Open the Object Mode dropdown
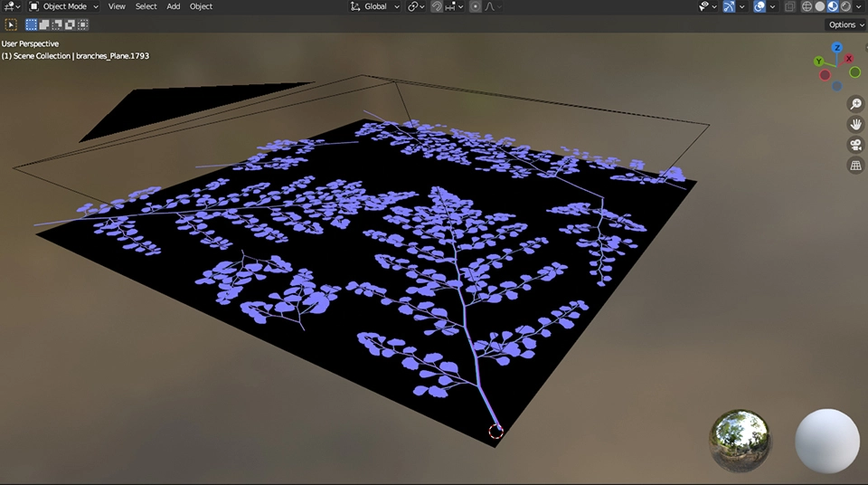Image resolution: width=868 pixels, height=485 pixels. (64, 6)
